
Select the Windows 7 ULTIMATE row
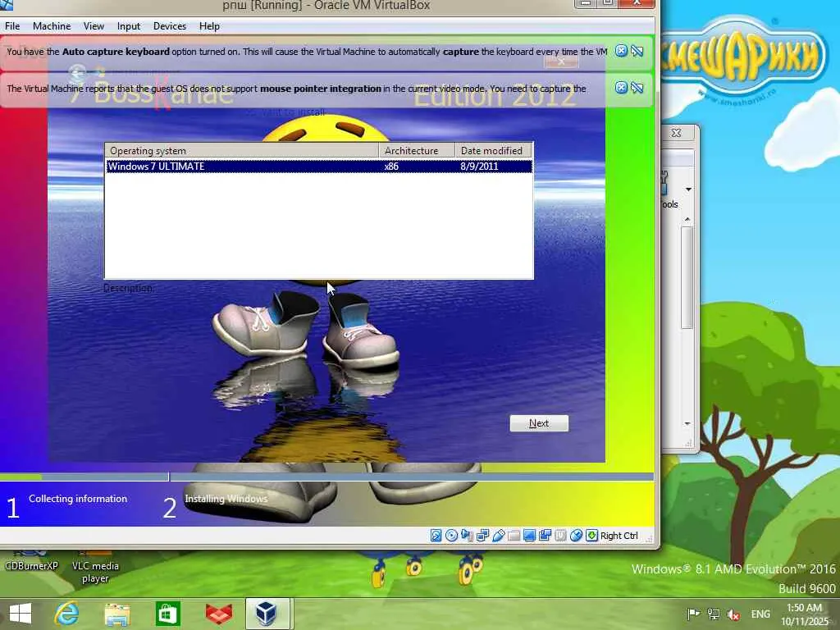click(x=319, y=166)
